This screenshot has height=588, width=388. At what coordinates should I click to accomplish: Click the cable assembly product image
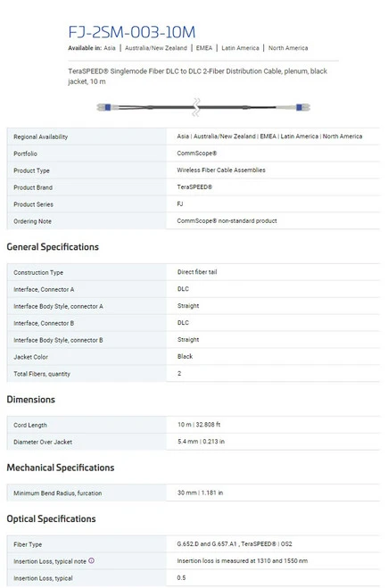tap(203, 107)
